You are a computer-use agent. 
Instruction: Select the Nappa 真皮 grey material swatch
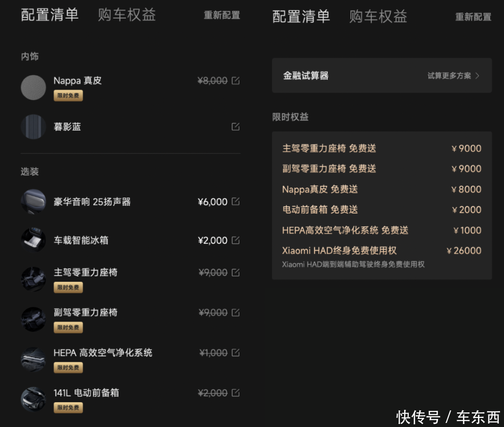coord(33,87)
